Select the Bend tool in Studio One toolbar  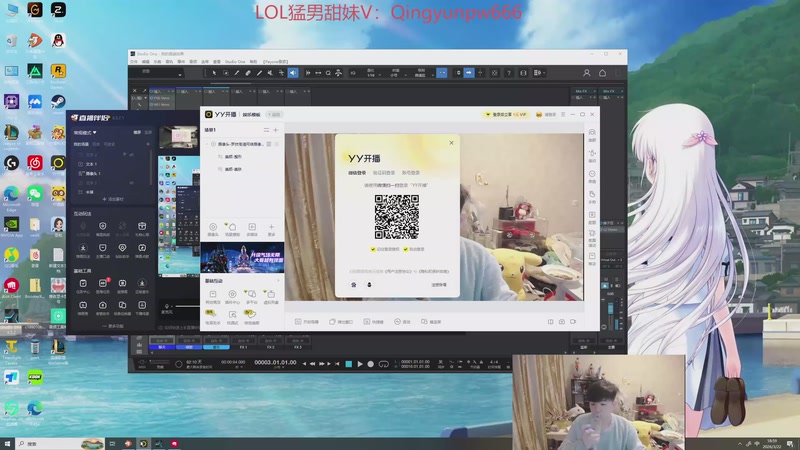(x=281, y=73)
